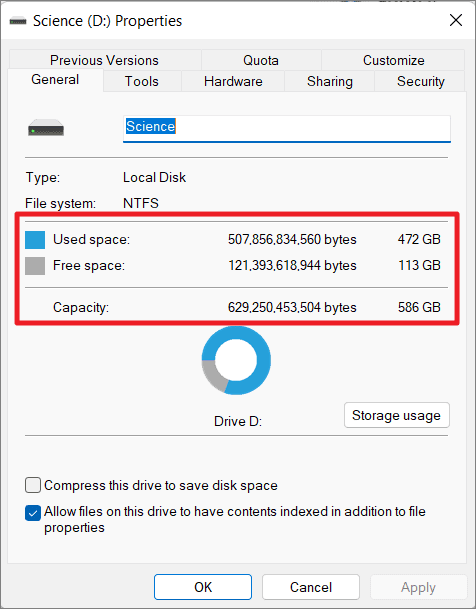Switch to the Quota tab

261,60
